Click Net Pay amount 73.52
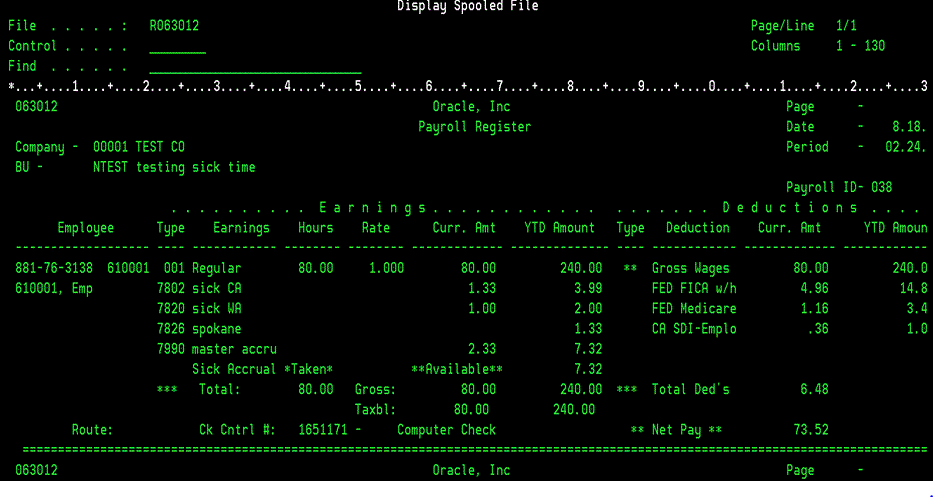The height and width of the screenshot is (497, 933). [x=811, y=430]
